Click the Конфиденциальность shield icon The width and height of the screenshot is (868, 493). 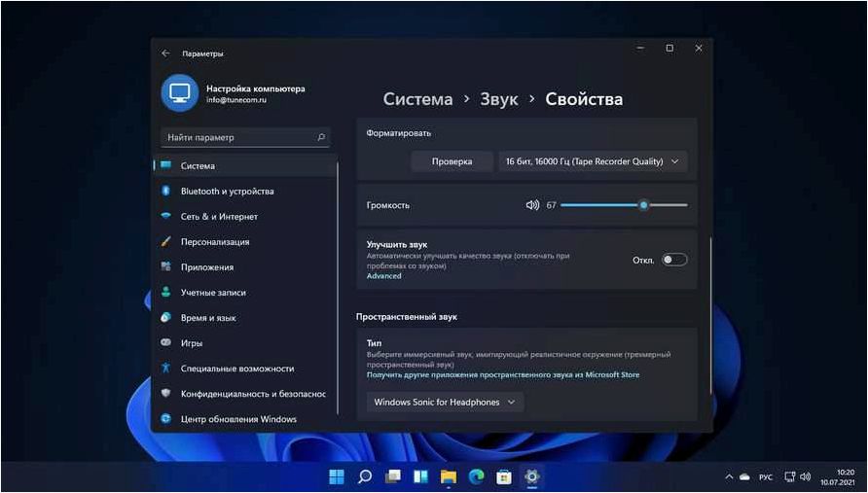(165, 394)
